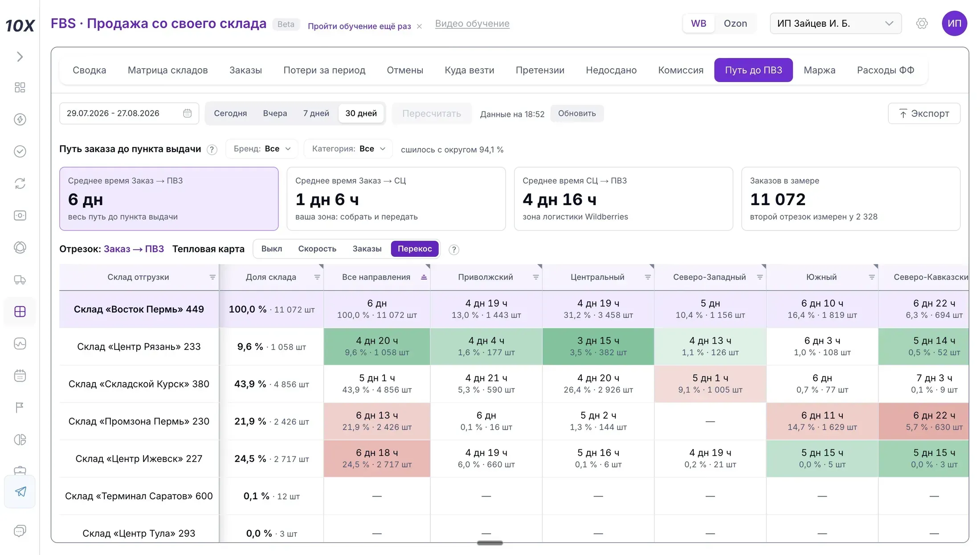
Task: Click help icon beside heat map toggle
Action: [453, 250]
